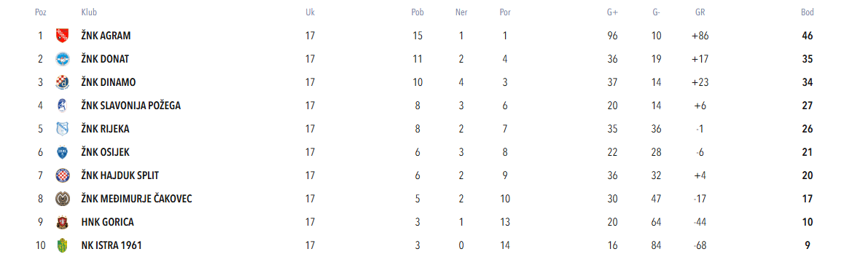Click the ŽNK Donat club crest

coord(62,59)
